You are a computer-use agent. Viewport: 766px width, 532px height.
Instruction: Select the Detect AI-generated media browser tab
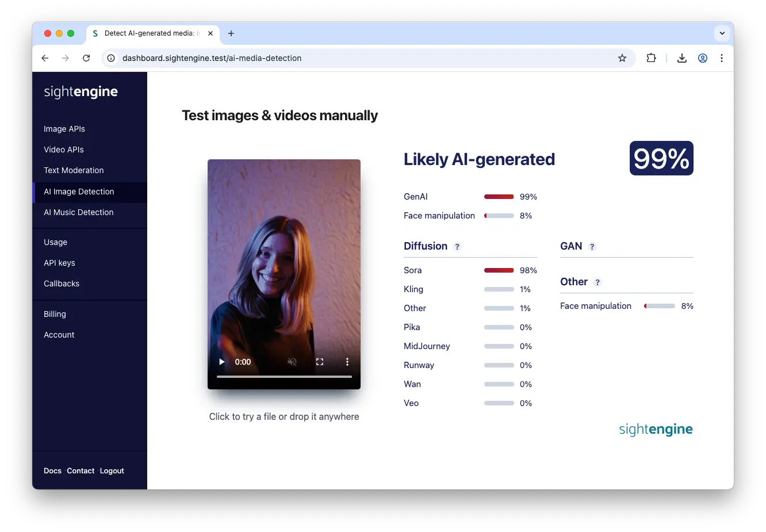click(152, 33)
